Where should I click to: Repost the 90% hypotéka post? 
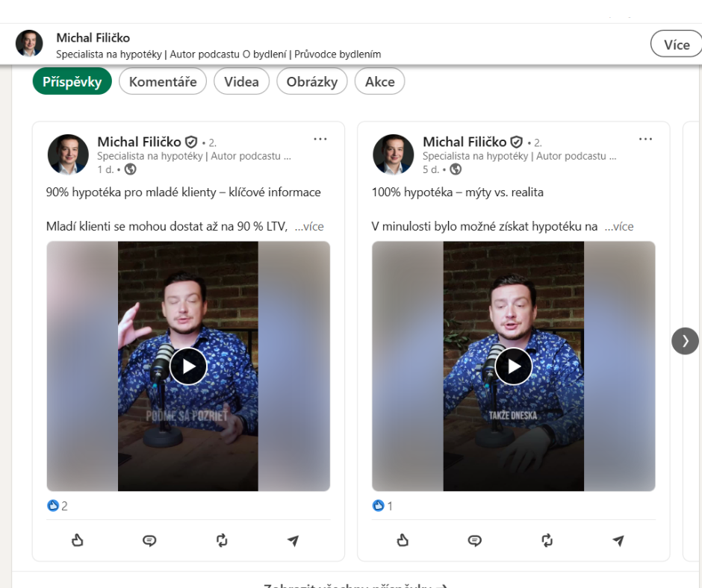point(222,540)
